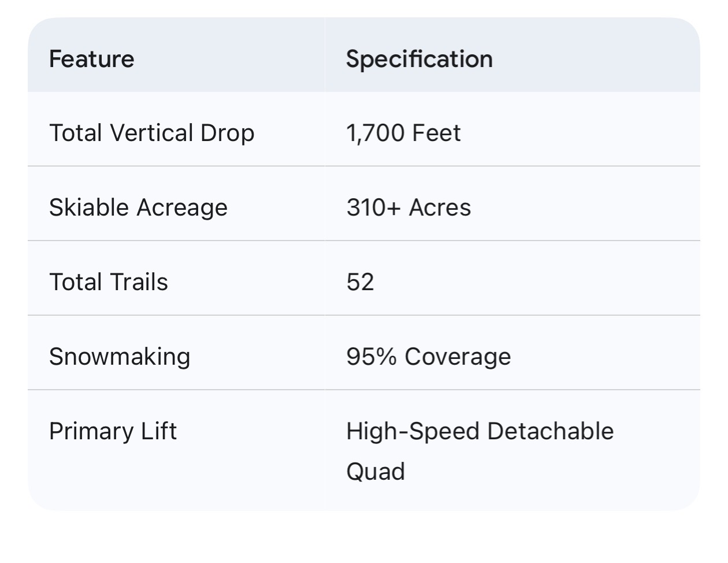Click the word Coverage in the Snowmaking row
The height and width of the screenshot is (563, 728).
coord(458,357)
